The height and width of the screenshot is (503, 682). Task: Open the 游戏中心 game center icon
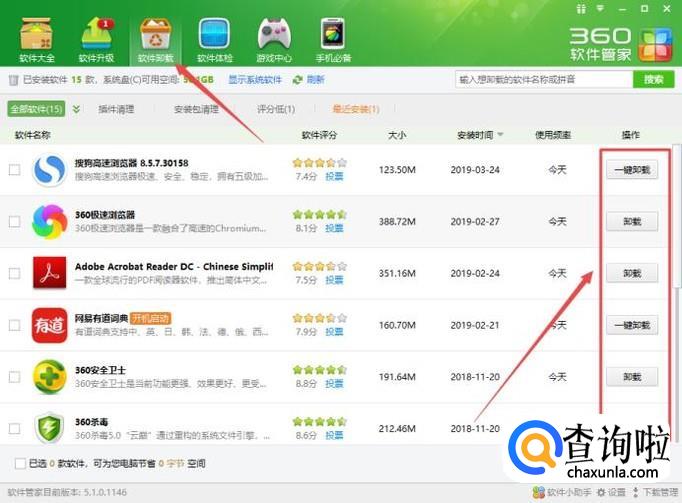(x=274, y=39)
